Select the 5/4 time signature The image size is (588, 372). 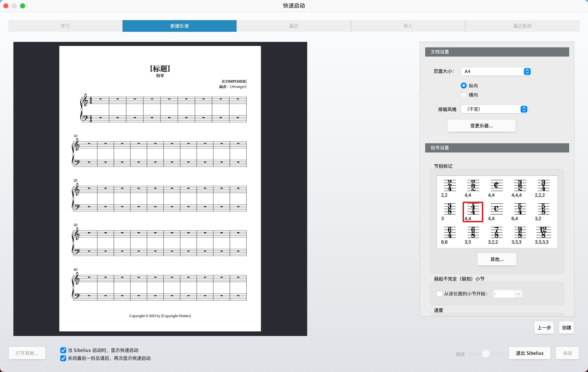tap(520, 212)
